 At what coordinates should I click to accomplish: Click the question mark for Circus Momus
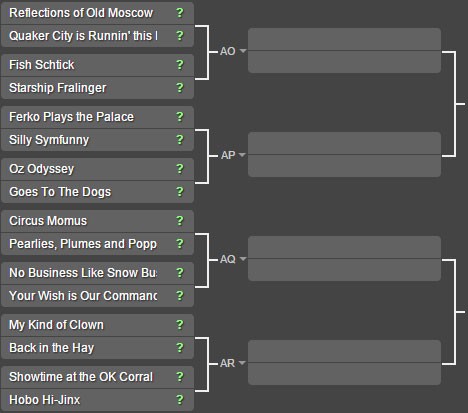click(180, 221)
